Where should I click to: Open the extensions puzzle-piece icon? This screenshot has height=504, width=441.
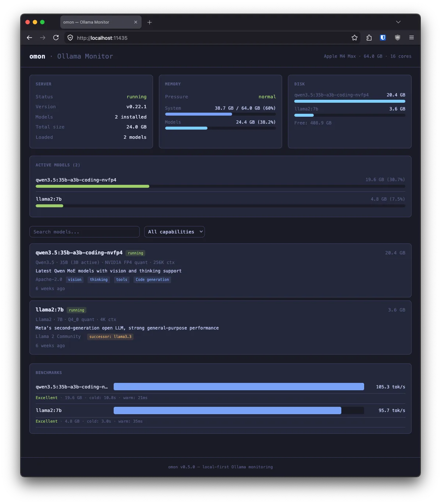pos(369,38)
